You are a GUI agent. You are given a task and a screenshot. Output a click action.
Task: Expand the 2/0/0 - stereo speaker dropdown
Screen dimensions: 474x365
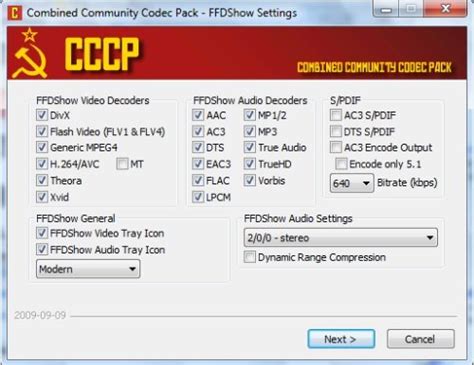(x=341, y=238)
